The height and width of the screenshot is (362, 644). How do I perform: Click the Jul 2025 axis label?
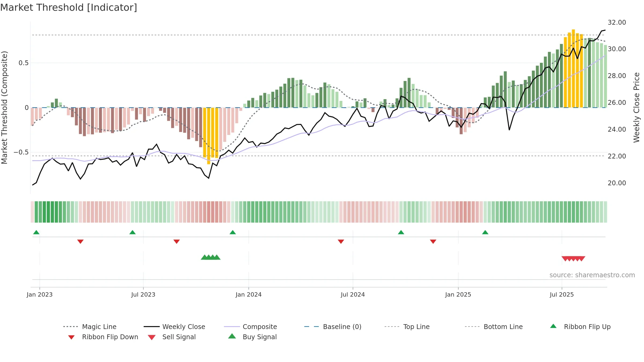pyautogui.click(x=562, y=294)
